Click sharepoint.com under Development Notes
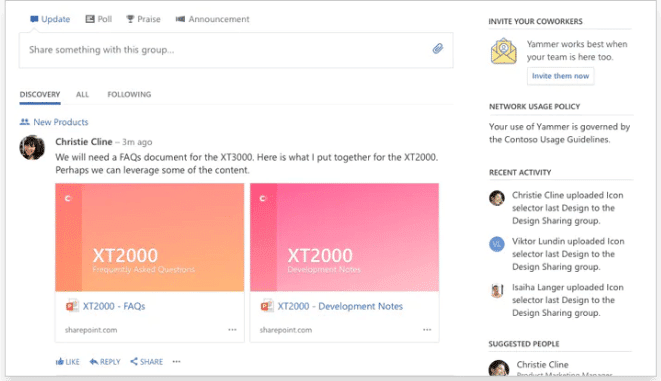The image size is (661, 381). click(286, 330)
